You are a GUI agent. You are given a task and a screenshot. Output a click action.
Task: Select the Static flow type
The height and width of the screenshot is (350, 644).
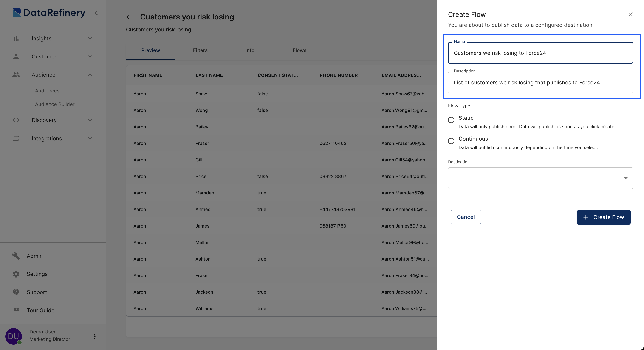[x=451, y=120]
